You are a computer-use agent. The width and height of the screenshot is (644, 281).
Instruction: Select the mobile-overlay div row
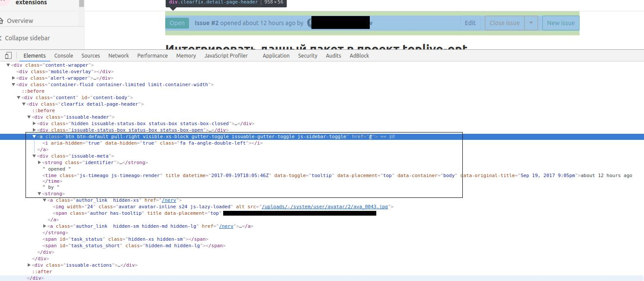(65, 71)
